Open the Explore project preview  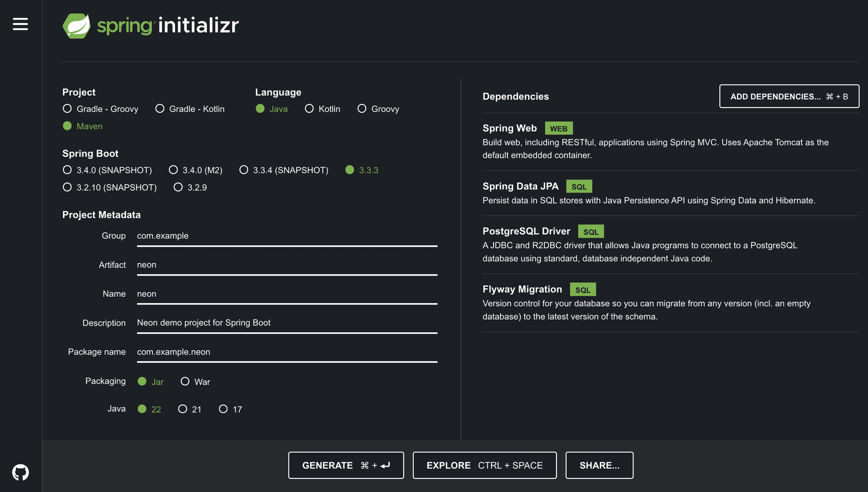(x=484, y=465)
